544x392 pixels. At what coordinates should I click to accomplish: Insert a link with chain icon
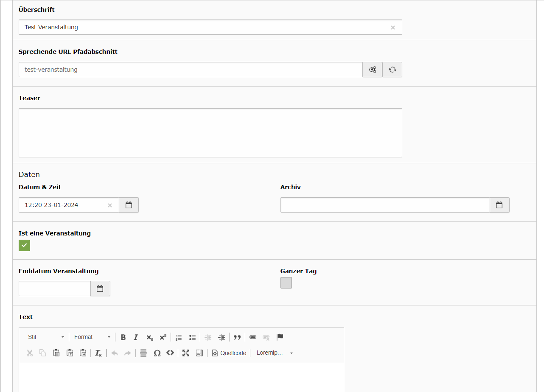pyautogui.click(x=253, y=337)
